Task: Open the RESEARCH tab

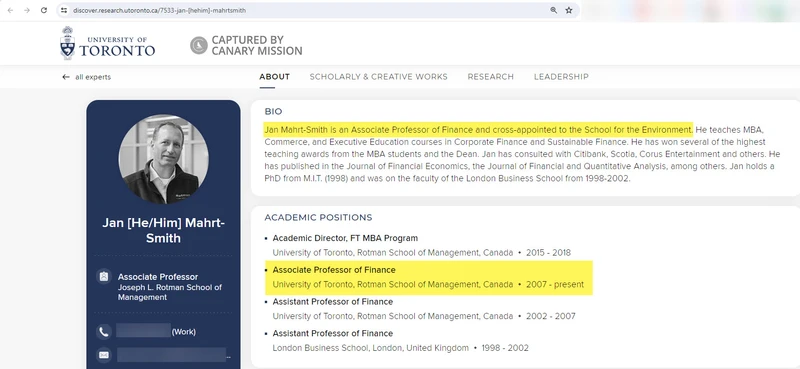Action: point(490,77)
